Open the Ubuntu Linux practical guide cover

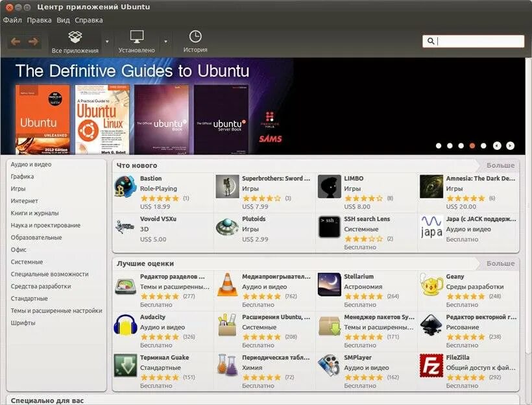click(x=102, y=119)
